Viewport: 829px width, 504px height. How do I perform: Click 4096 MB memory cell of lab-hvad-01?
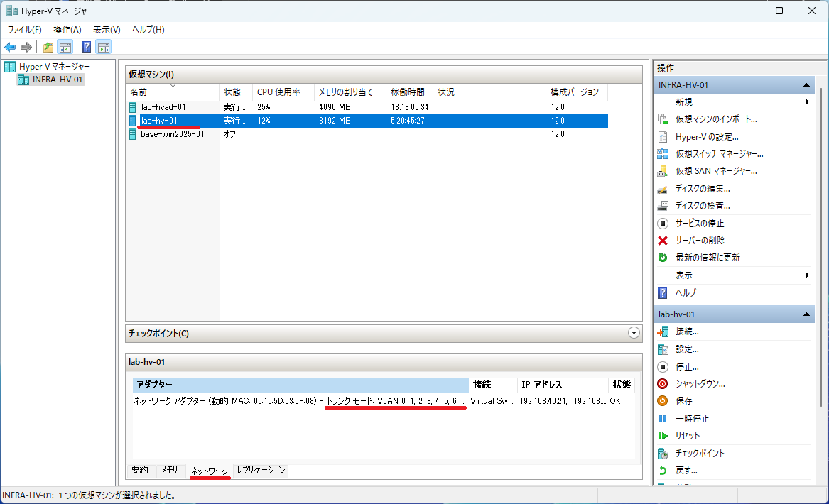(x=335, y=107)
